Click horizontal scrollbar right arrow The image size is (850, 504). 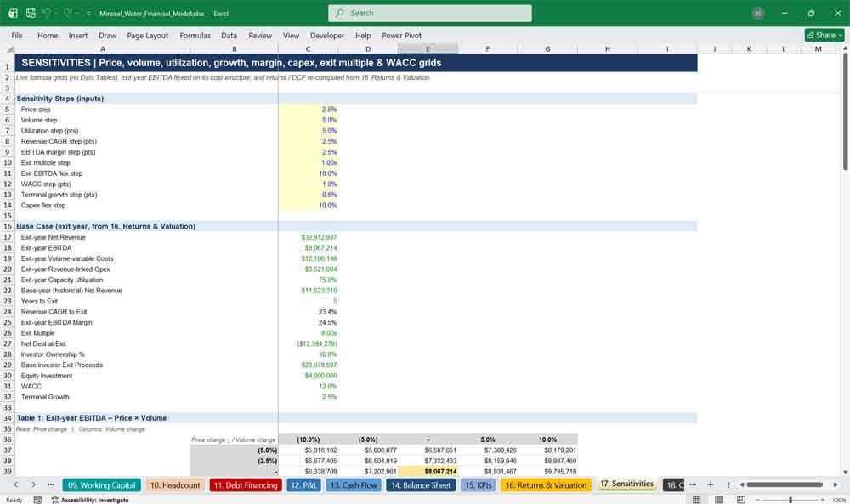(x=836, y=484)
